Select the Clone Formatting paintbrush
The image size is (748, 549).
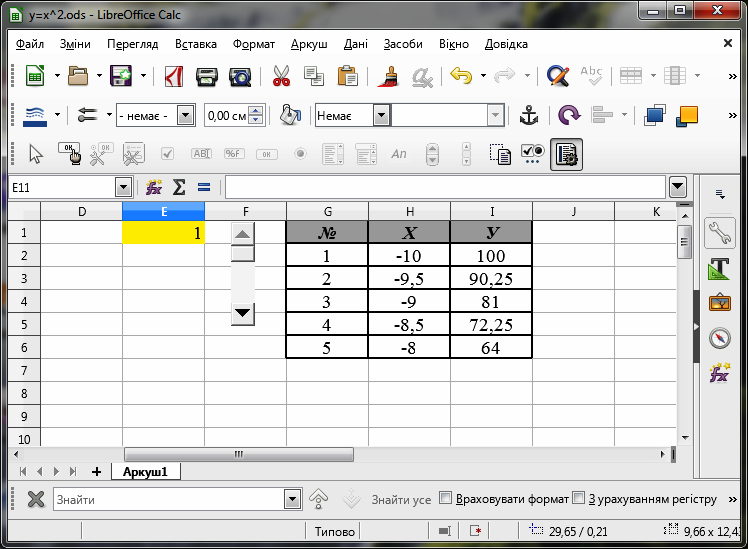pyautogui.click(x=390, y=76)
